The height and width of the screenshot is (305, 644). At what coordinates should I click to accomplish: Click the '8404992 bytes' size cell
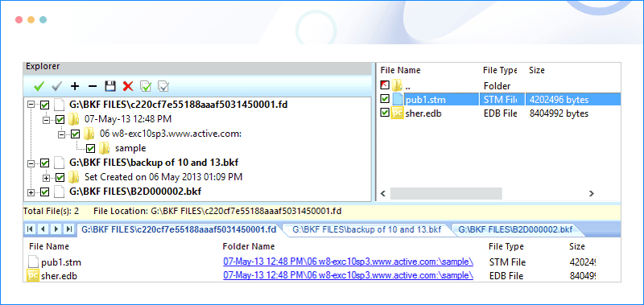point(559,113)
